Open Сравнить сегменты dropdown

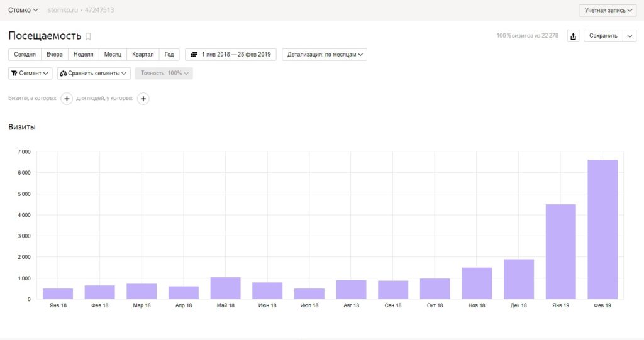(94, 73)
